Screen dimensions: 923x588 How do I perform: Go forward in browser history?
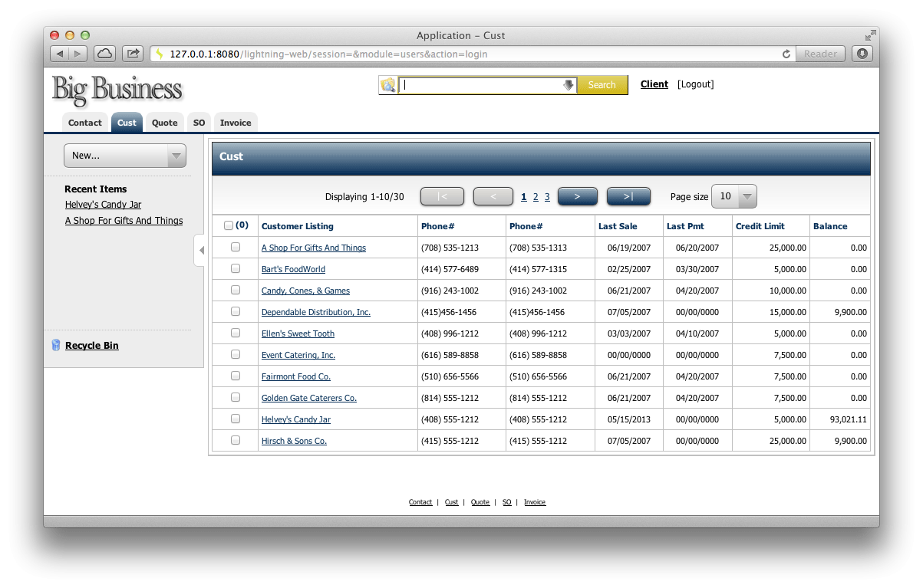click(x=78, y=54)
